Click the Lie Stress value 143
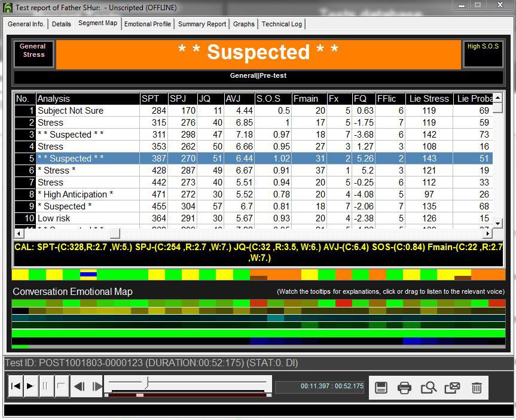Screen dimensions: 516x420 click(x=429, y=159)
